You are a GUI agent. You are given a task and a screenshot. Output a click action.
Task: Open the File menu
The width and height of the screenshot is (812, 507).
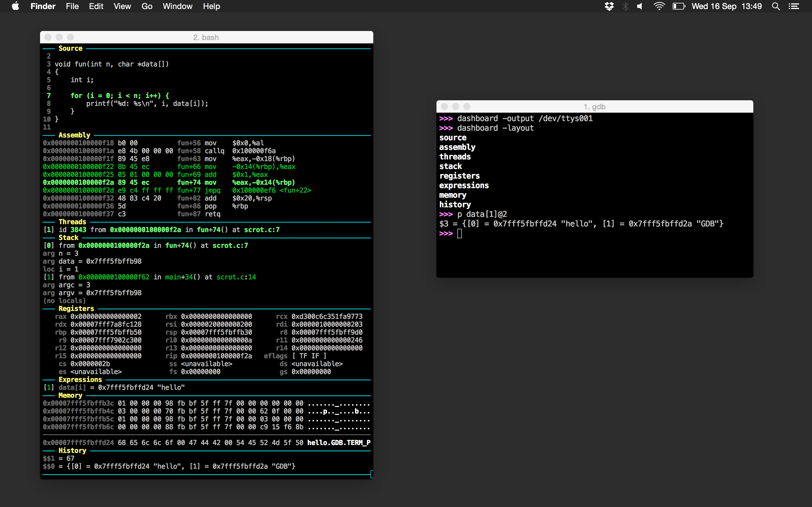(72, 6)
